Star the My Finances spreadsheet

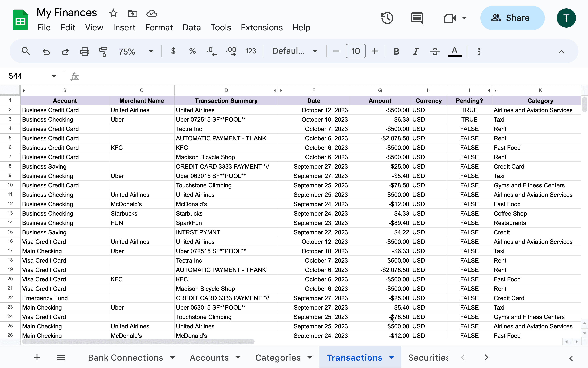(113, 13)
